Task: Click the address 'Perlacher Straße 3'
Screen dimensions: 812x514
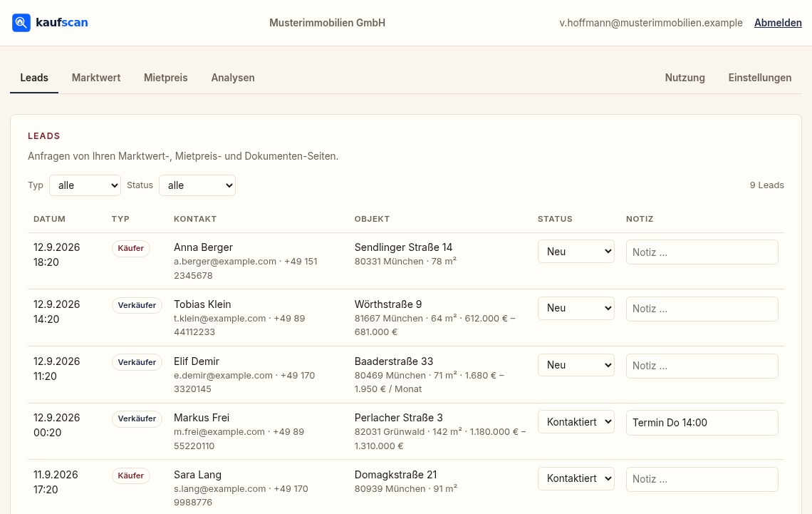Action: [399, 418]
